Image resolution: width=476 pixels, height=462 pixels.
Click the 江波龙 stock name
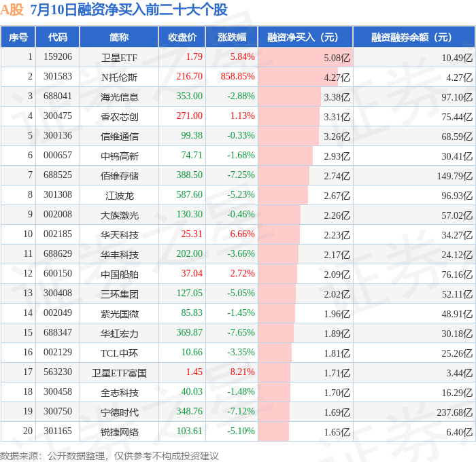[119, 196]
